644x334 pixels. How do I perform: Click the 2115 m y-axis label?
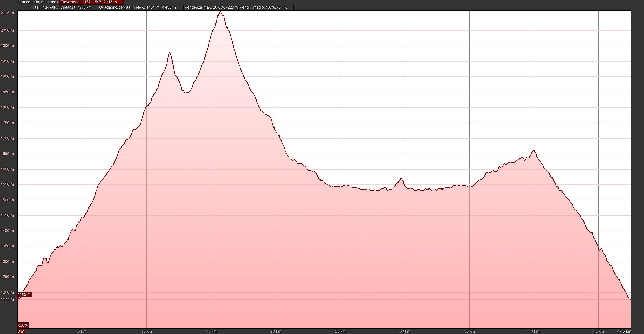pos(7,13)
